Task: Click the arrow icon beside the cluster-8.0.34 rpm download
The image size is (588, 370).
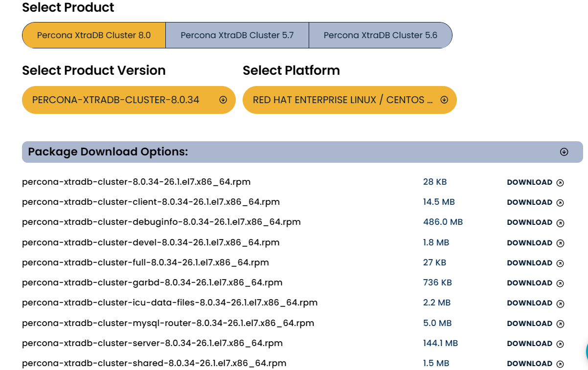Action: point(561,182)
